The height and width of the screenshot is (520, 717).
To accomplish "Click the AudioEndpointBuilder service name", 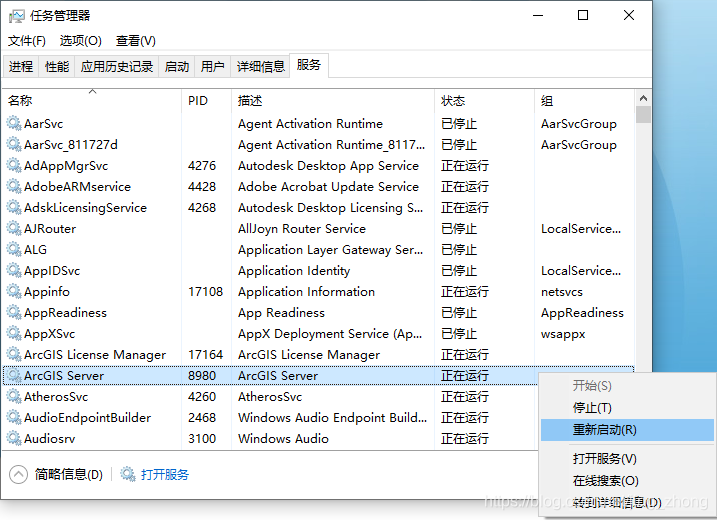I will tap(87, 418).
